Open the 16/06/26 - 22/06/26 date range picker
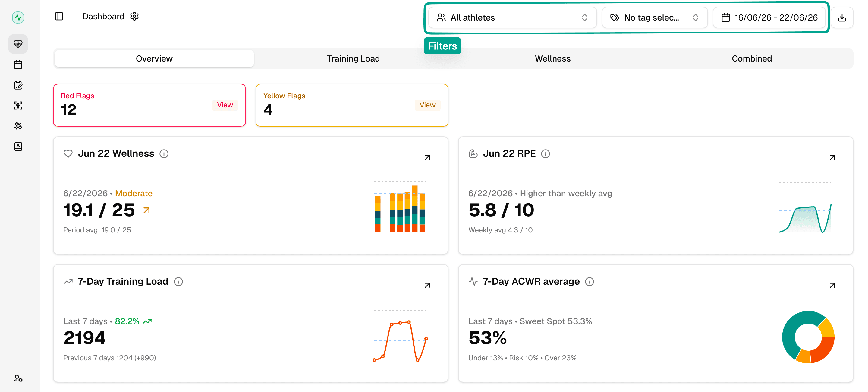Image resolution: width=868 pixels, height=392 pixels. (x=769, y=17)
